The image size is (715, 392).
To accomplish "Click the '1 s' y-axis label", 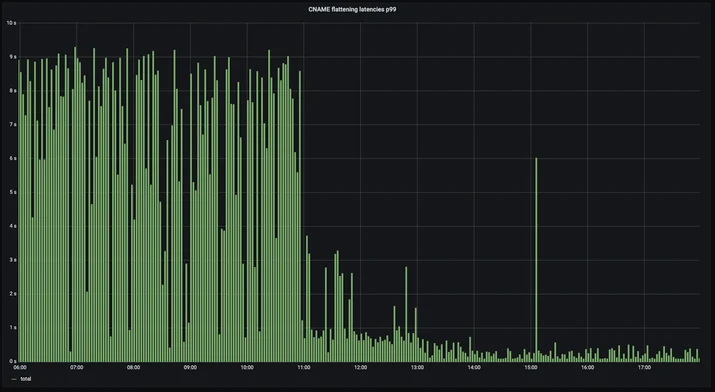I will tap(13, 328).
